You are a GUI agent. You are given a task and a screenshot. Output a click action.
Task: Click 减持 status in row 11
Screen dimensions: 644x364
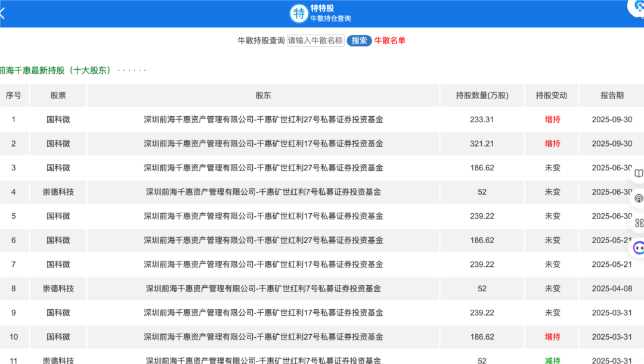(552, 360)
